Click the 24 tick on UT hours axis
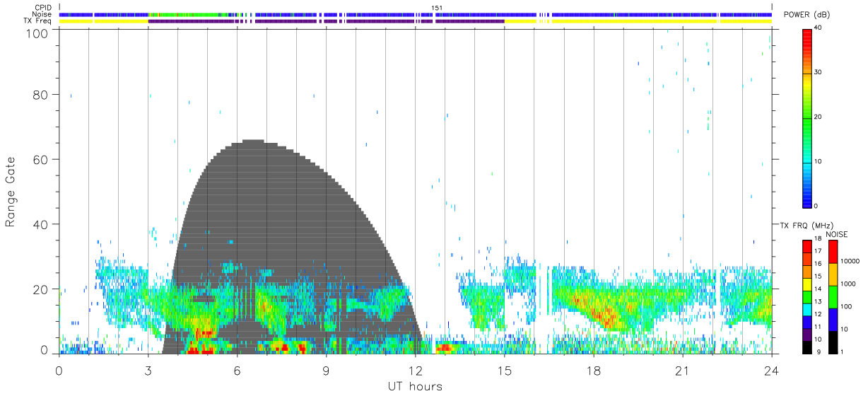The height and width of the screenshot is (401, 868). [771, 370]
